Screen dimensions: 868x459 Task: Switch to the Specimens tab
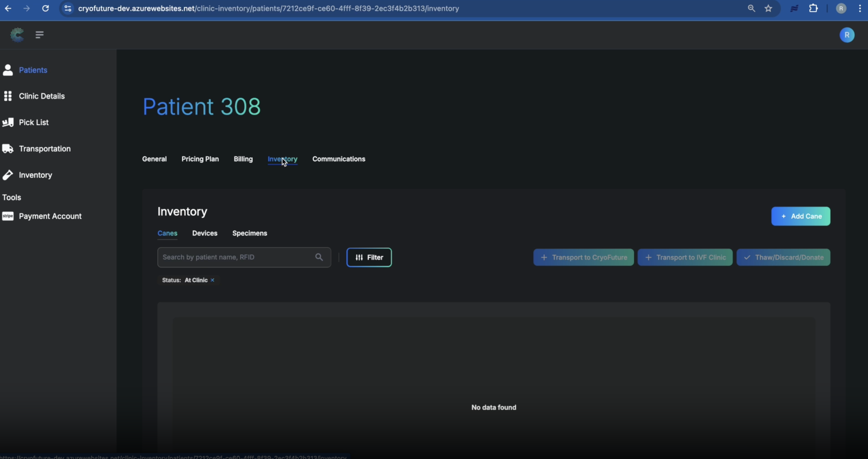pyautogui.click(x=249, y=233)
